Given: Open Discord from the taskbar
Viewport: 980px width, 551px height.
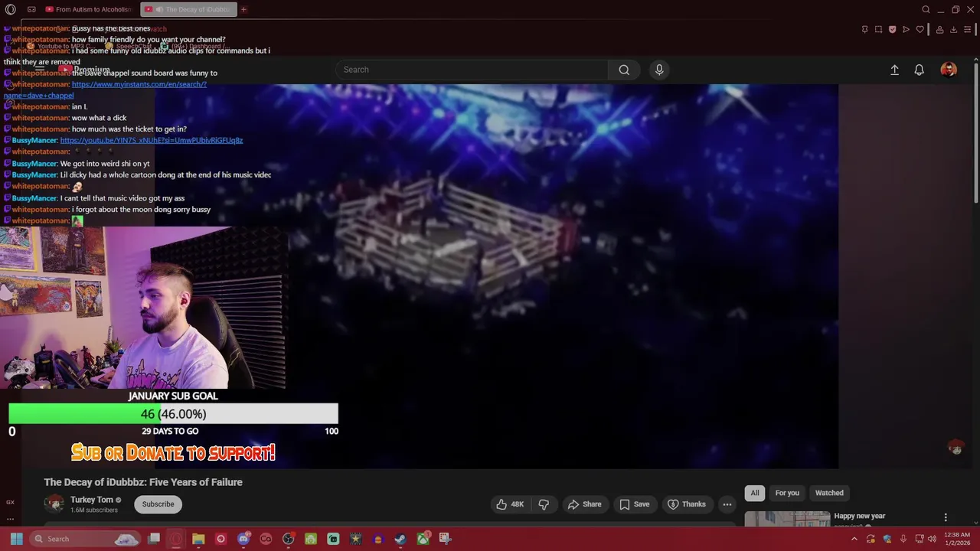Looking at the screenshot, I should pyautogui.click(x=243, y=539).
